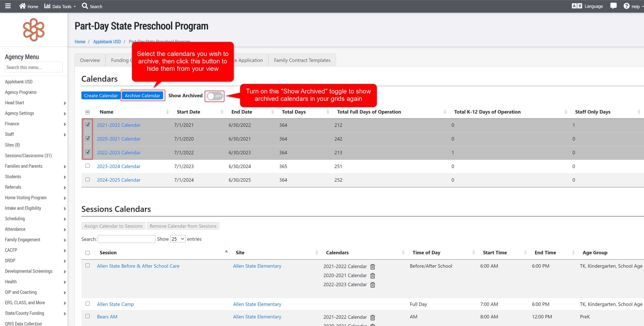Open the hamburger menu icon

tap(8, 6)
